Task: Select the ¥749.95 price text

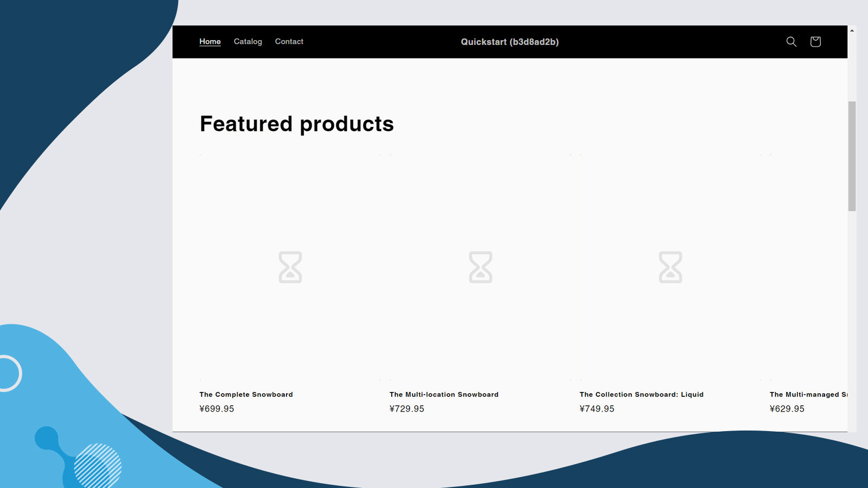Action: [597, 409]
